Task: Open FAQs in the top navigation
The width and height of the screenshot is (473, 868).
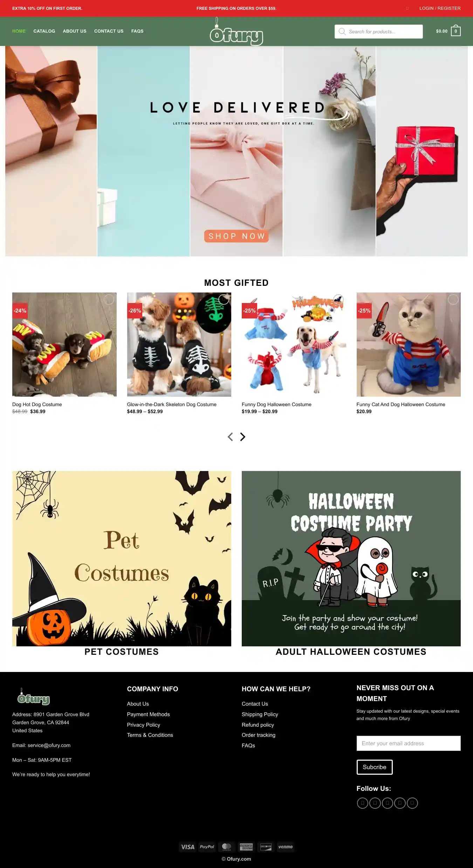Action: 137,31
